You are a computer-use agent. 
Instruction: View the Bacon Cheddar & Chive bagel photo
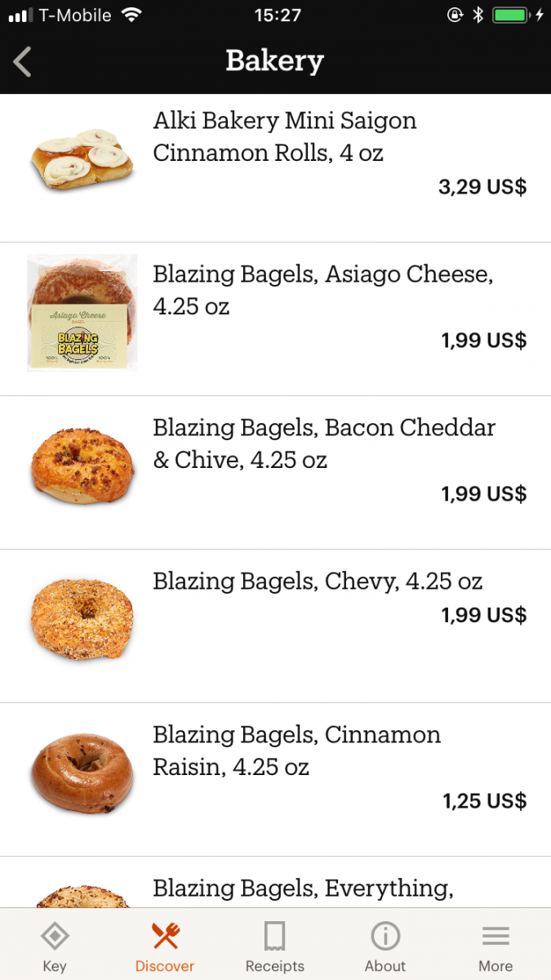[x=82, y=465]
